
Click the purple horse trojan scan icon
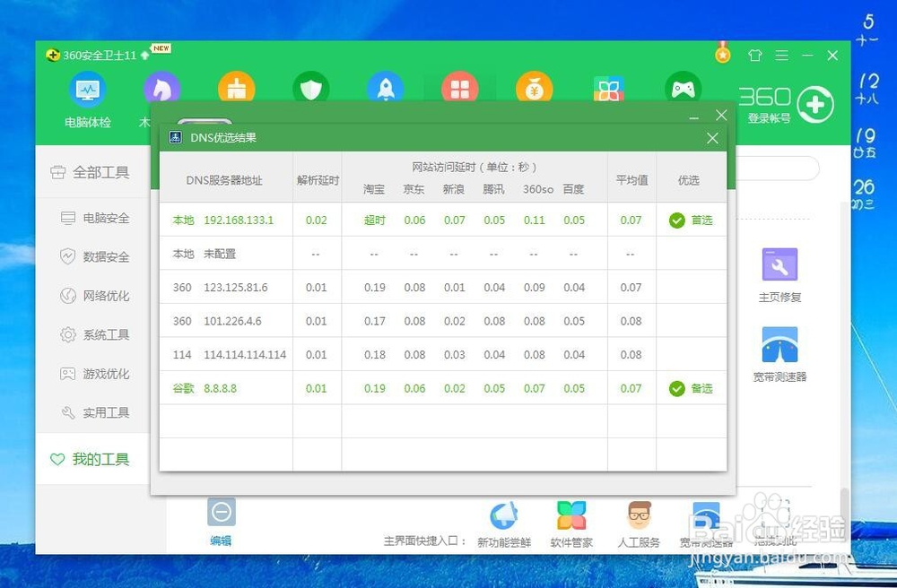161,88
